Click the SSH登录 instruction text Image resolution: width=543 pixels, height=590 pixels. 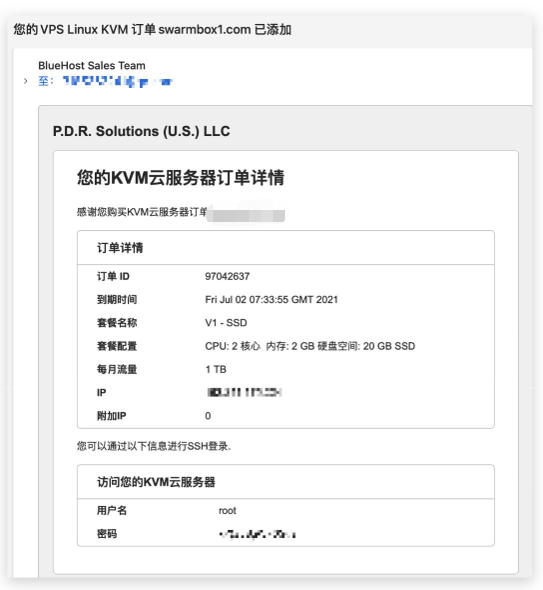(x=154, y=446)
